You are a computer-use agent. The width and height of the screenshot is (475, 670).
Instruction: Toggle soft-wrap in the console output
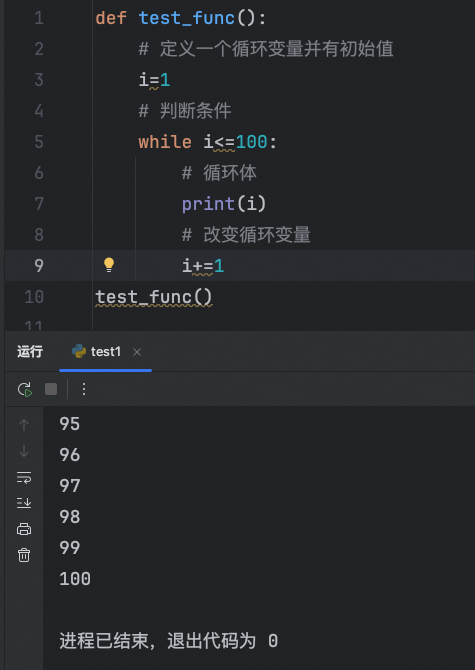(24, 477)
